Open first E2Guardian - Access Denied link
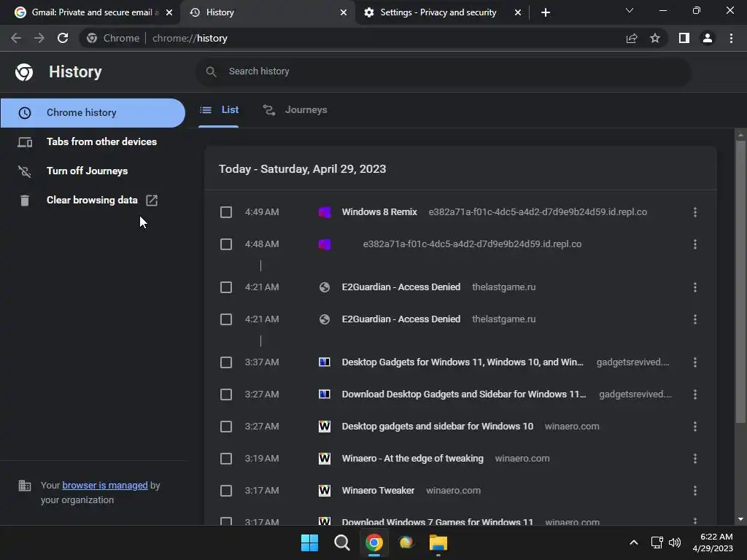Viewport: 747px width, 560px height. point(401,287)
